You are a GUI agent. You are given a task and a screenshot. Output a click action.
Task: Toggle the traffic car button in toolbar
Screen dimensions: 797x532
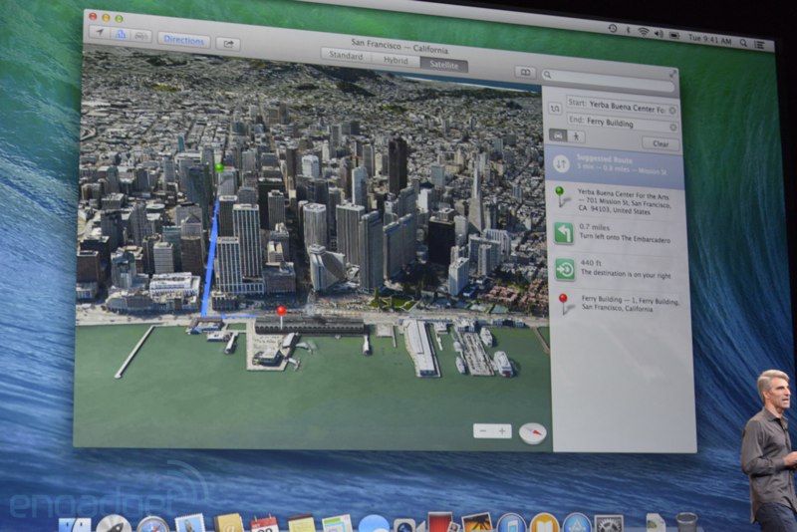pos(140,36)
